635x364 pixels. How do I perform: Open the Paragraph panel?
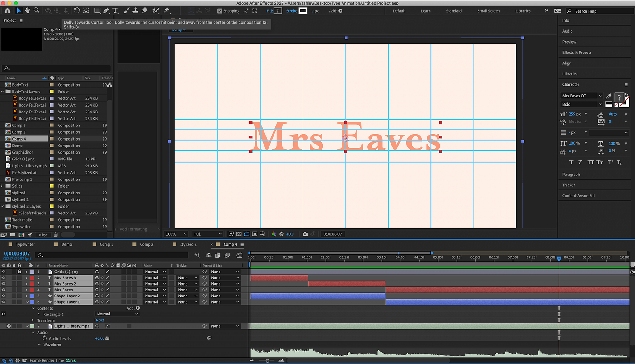point(571,175)
